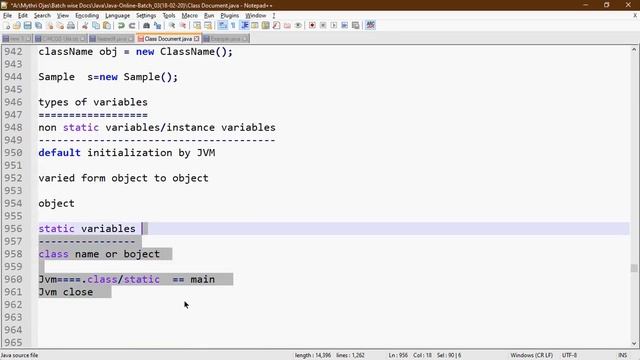
Task: Close the current document via toolbar icon
Action: tap(49, 25)
